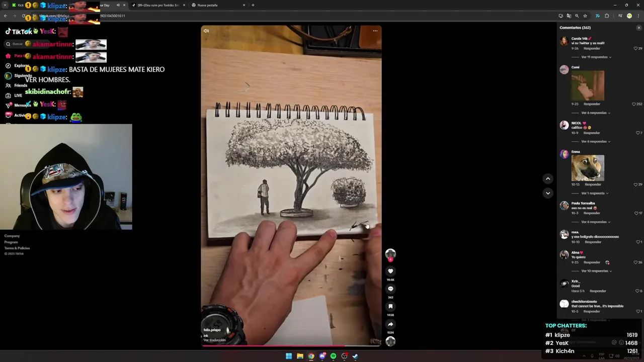
Task: Seek in the video progress bar
Action: [x=291, y=345]
